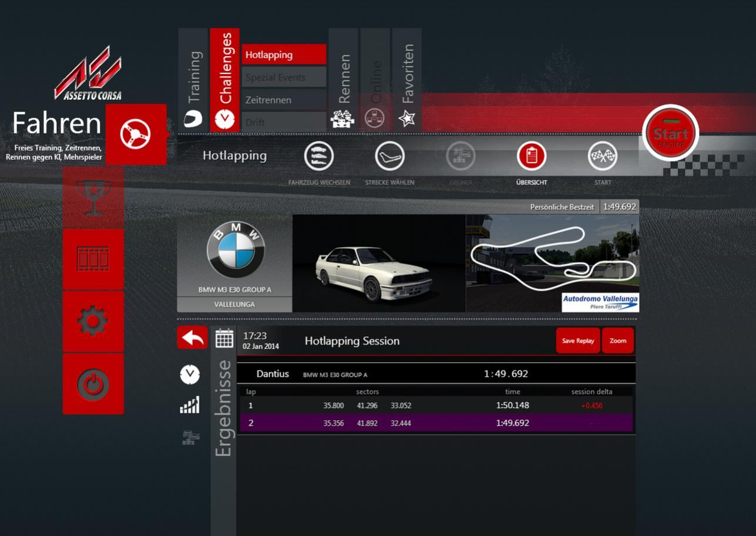Choose Spezial Events in the submenu

(x=284, y=77)
